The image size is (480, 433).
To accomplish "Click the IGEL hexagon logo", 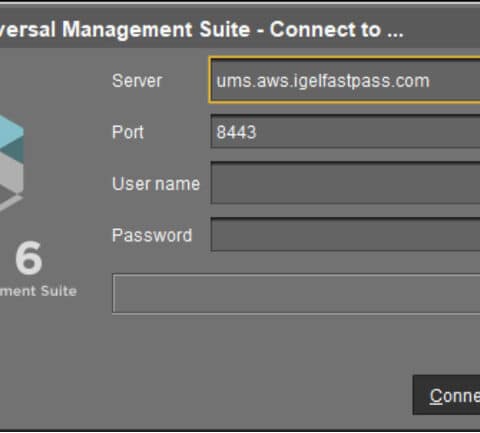I will click(x=11, y=162).
